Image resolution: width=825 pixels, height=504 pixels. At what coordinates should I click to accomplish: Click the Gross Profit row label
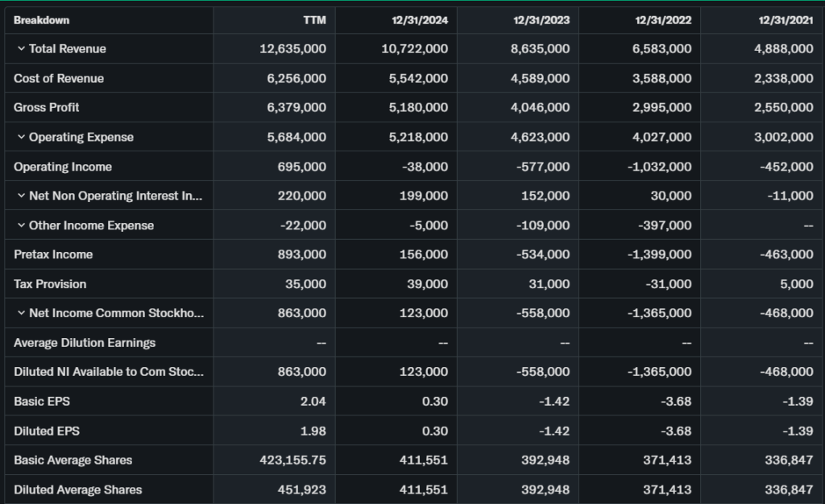[x=47, y=108]
